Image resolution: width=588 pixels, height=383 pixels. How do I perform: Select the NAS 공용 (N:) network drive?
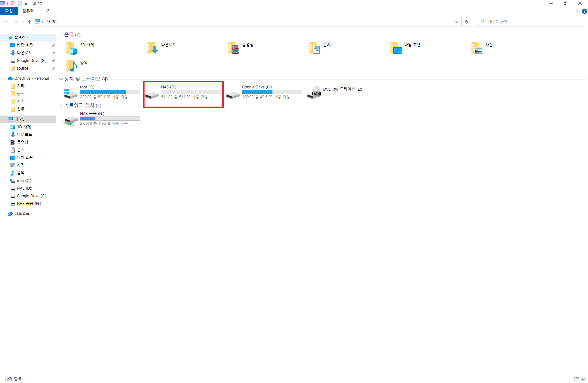pyautogui.click(x=102, y=118)
